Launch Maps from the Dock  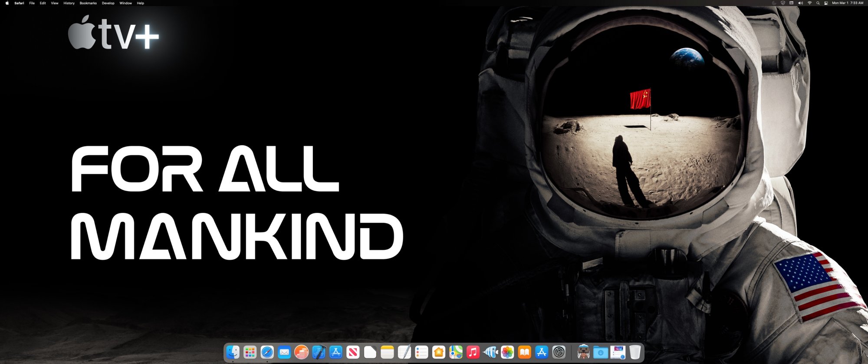pos(456,352)
